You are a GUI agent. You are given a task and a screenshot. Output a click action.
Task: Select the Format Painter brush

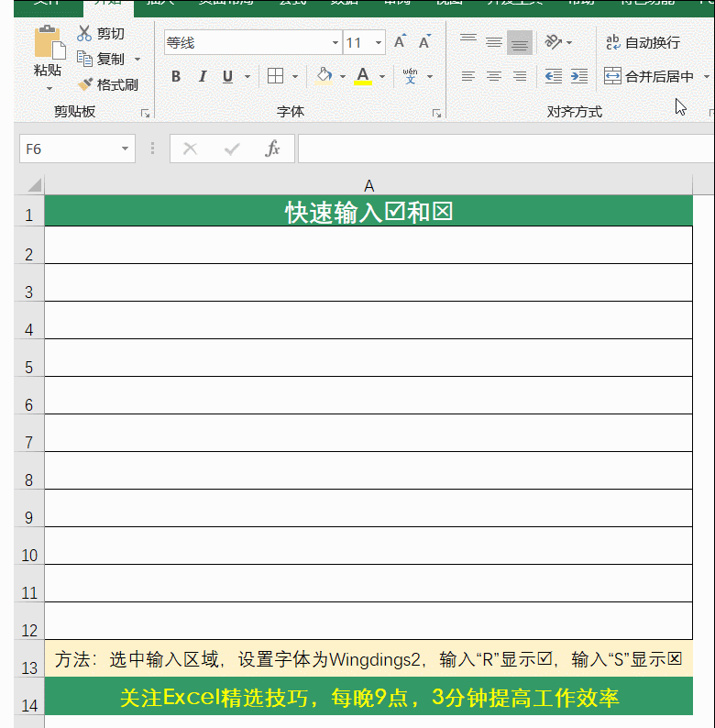coord(85,84)
